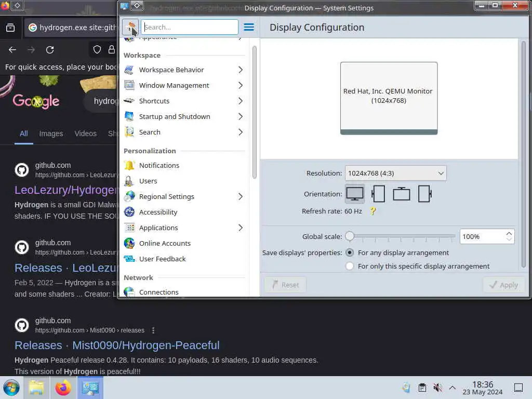Expand Regional Settings chevron
532x399 pixels.
(240, 196)
